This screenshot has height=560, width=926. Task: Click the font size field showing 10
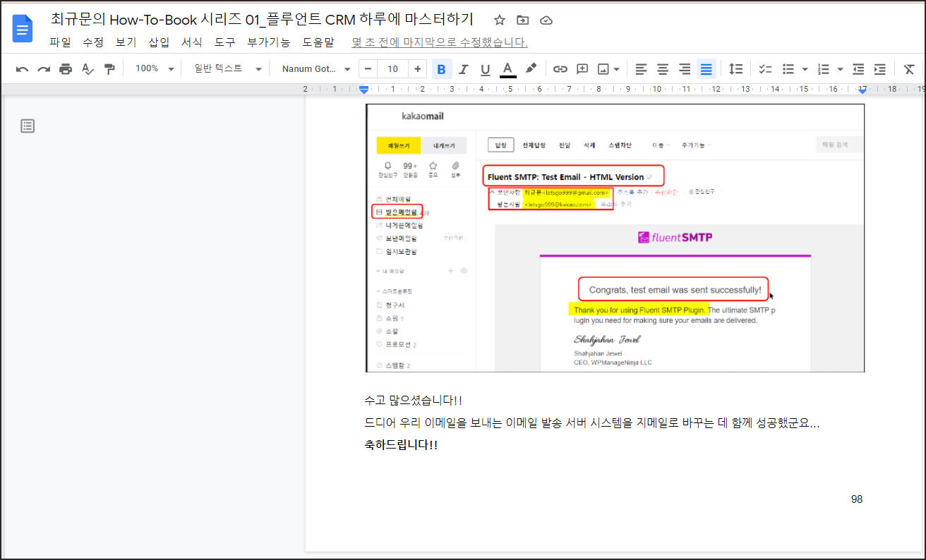coord(393,69)
